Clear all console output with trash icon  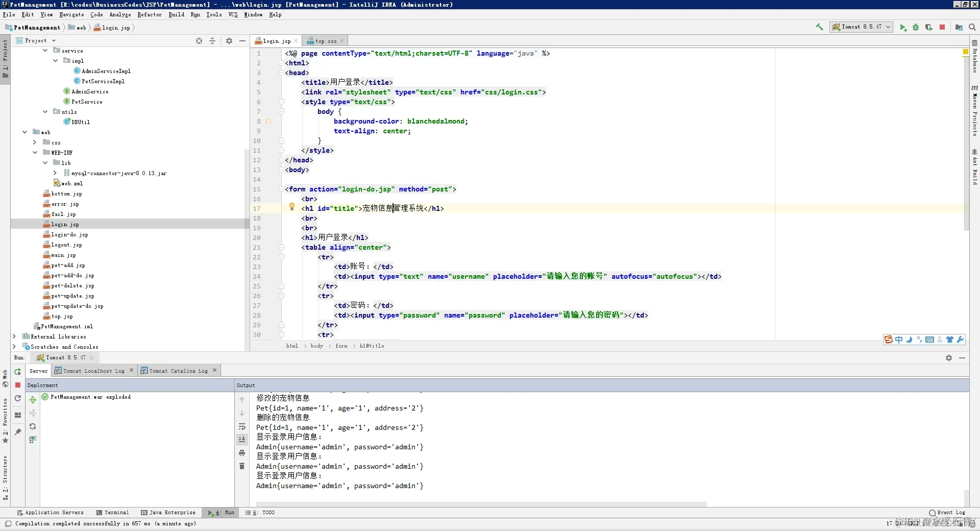242,466
